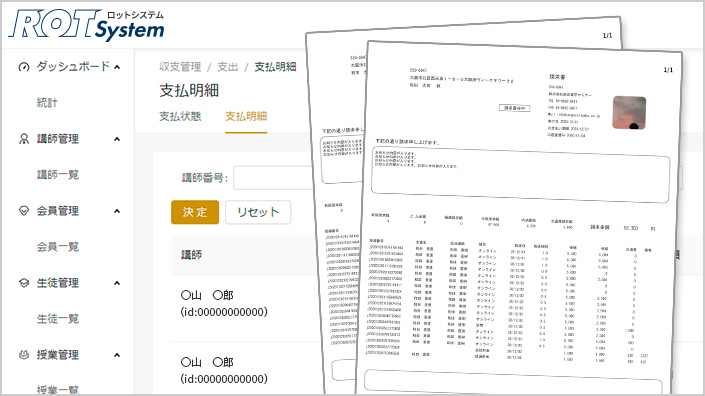Image resolution: width=705 pixels, height=396 pixels.
Task: Click the invoice photo thumbnail
Action: [x=629, y=113]
